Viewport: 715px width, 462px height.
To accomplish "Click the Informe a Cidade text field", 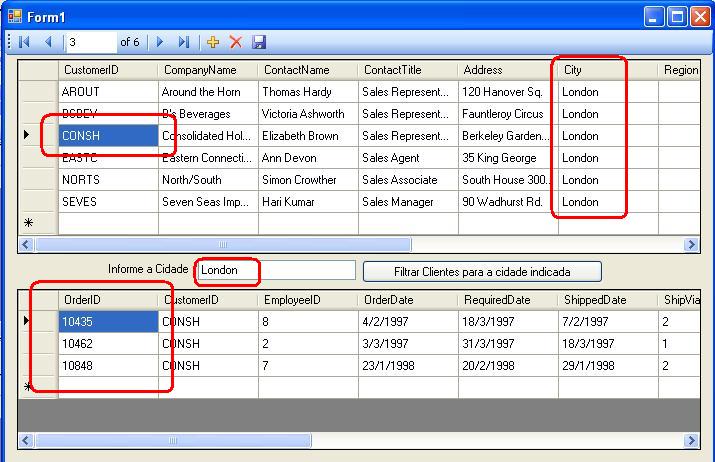I will [277, 270].
